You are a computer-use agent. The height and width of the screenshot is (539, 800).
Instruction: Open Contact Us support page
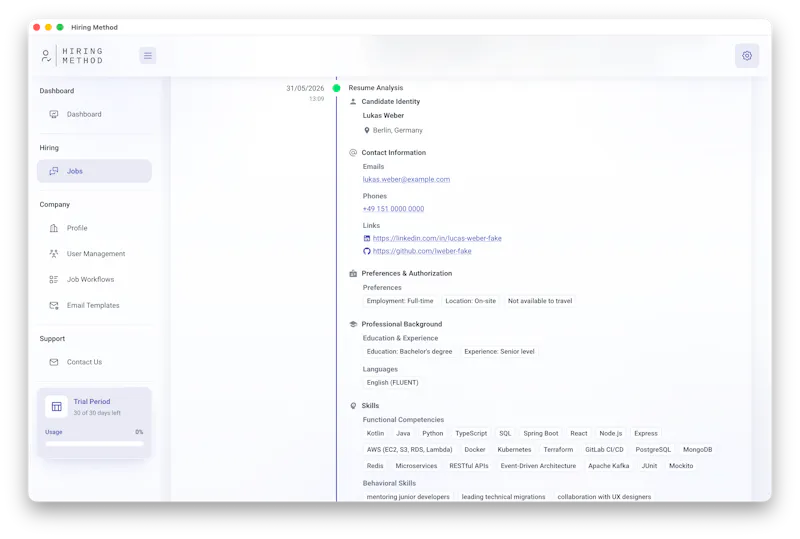pyautogui.click(x=94, y=362)
